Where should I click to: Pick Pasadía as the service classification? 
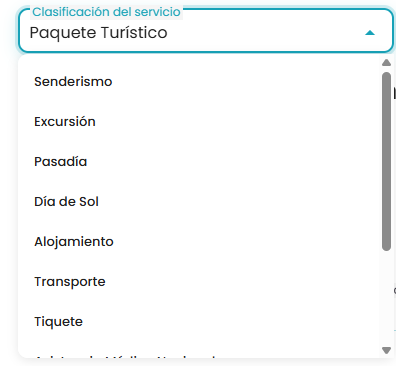point(199,162)
